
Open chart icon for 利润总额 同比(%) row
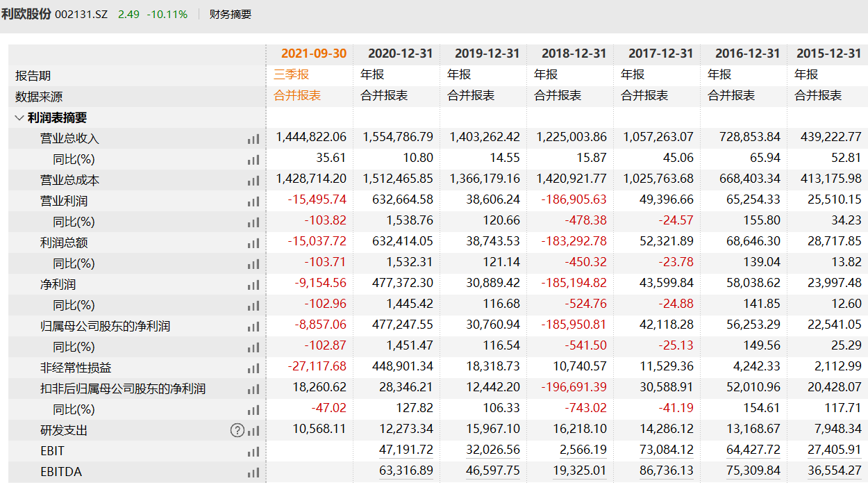point(253,264)
